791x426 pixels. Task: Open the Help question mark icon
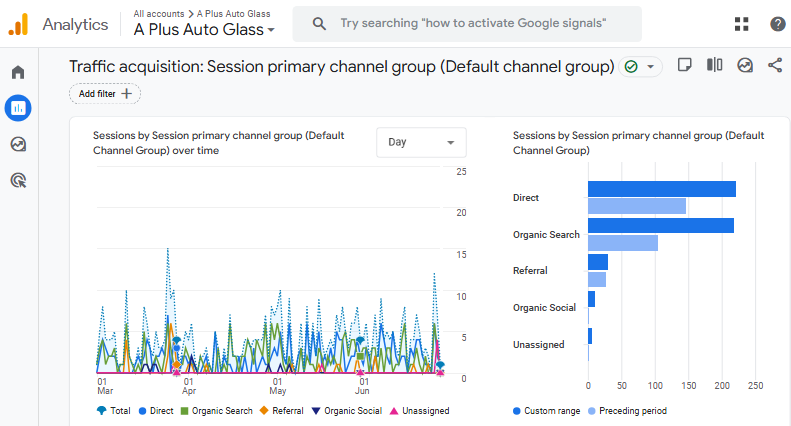777,24
